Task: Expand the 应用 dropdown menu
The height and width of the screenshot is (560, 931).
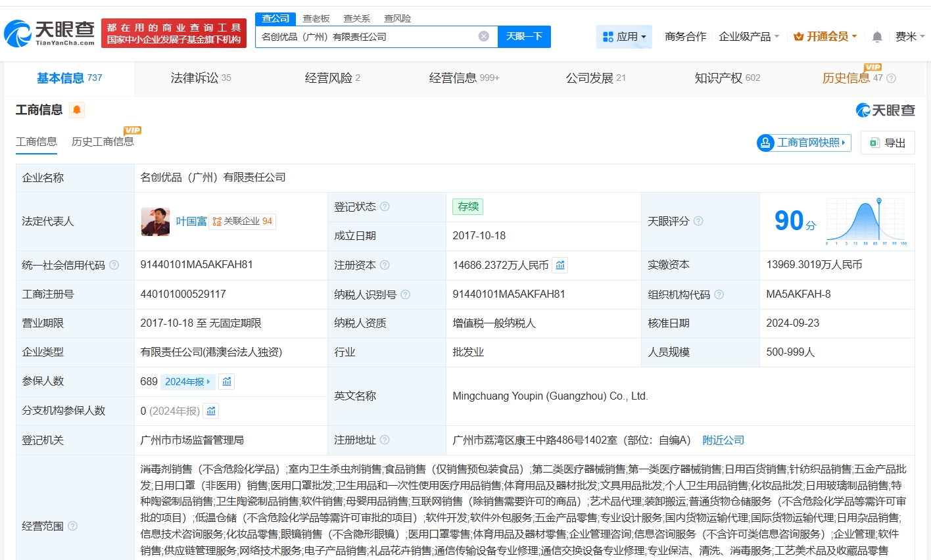Action: coord(624,37)
